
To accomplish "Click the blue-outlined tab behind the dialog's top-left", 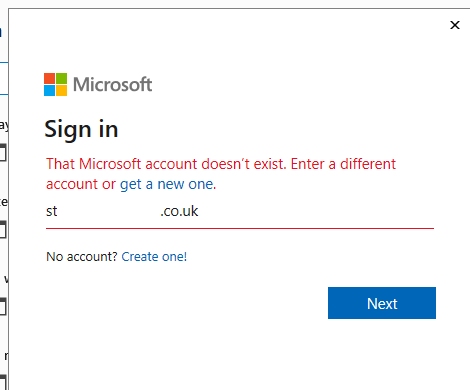I will tap(4, 78).
